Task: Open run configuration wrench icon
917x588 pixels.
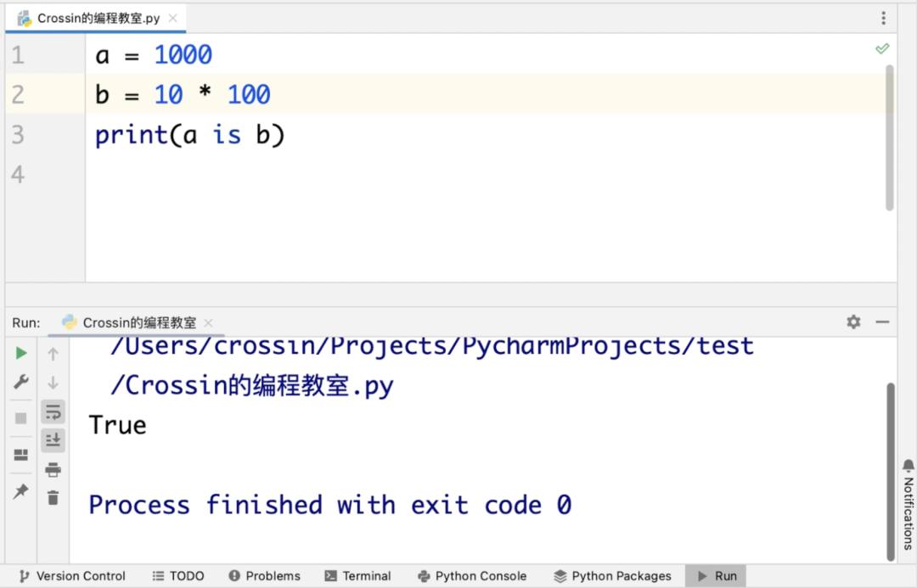Action: 21,383
